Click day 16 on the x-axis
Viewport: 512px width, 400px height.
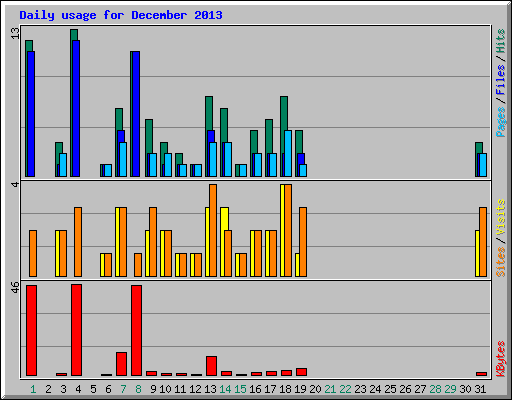[255, 389]
